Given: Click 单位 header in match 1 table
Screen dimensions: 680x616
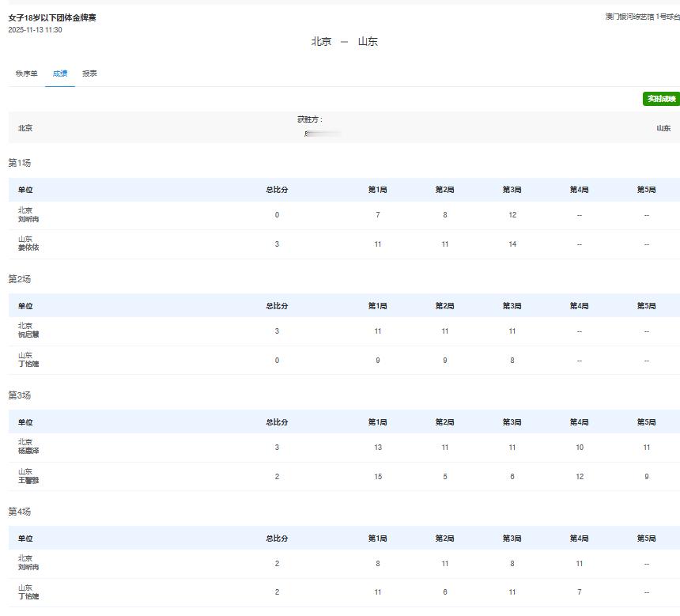Looking at the screenshot, I should 25,190.
